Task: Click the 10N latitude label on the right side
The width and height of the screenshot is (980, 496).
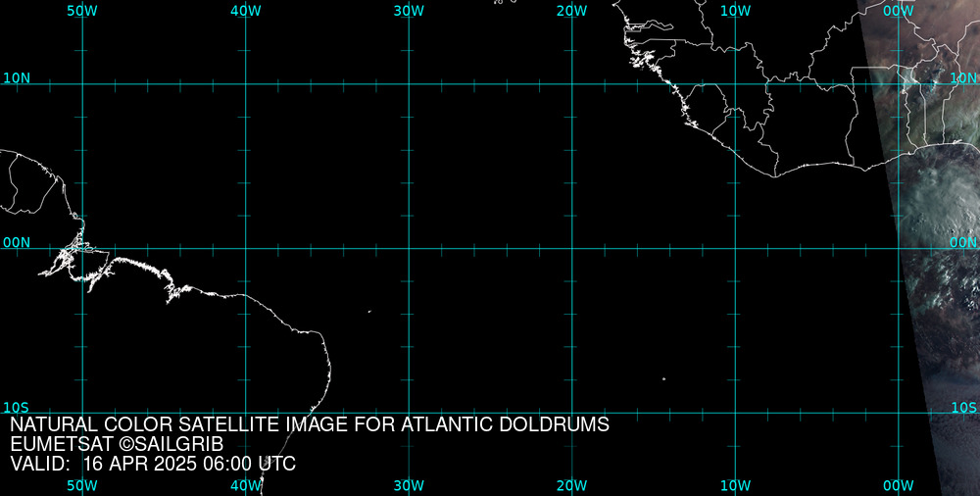Action: pos(963,78)
